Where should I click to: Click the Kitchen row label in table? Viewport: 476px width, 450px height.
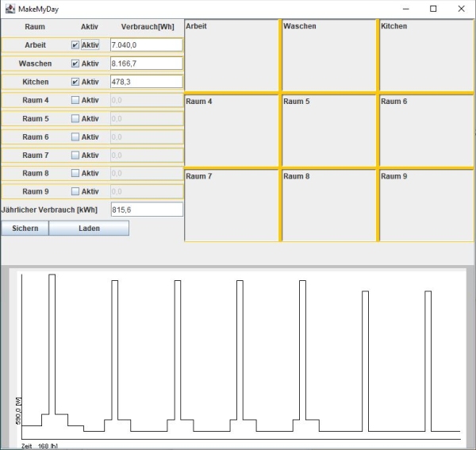35,82
